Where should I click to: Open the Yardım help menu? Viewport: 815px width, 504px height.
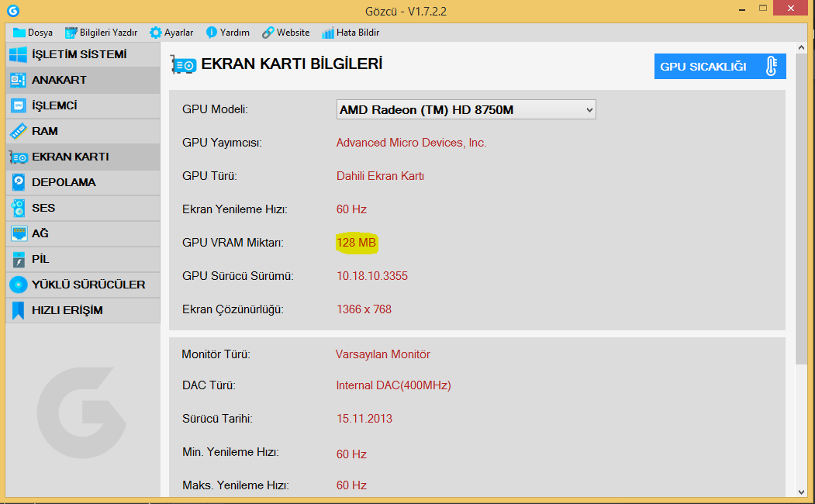(228, 33)
